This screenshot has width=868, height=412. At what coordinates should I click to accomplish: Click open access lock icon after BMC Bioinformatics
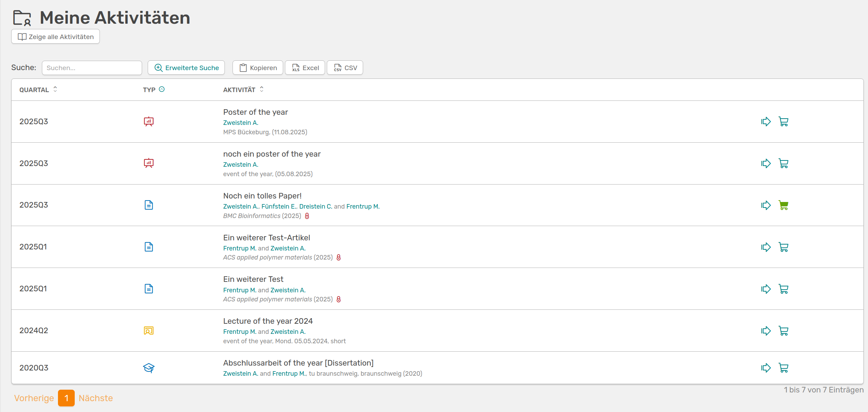pos(307,216)
